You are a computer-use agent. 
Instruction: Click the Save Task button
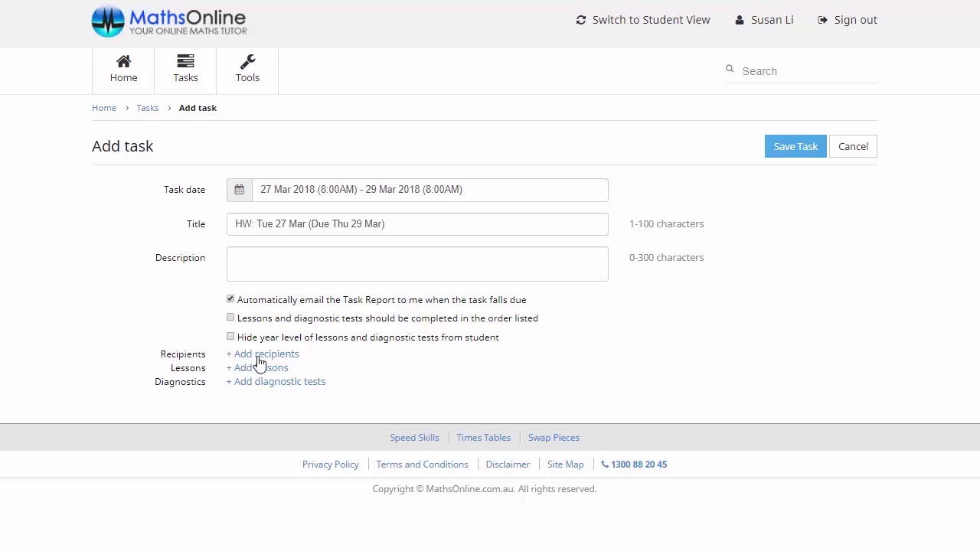point(795,146)
